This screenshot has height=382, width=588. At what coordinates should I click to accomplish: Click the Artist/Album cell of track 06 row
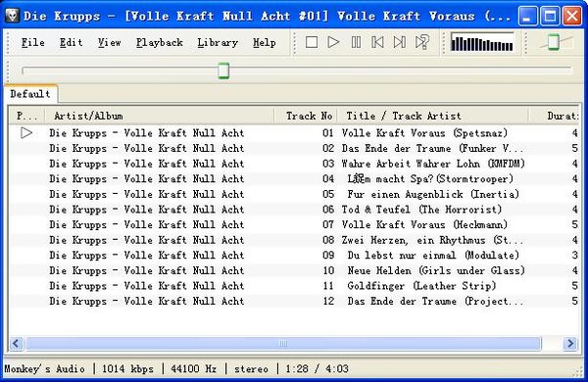click(x=147, y=210)
